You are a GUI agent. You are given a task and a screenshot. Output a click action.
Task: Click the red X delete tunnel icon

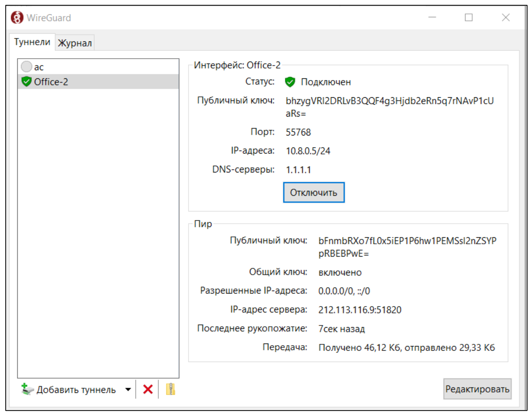pyautogui.click(x=148, y=389)
